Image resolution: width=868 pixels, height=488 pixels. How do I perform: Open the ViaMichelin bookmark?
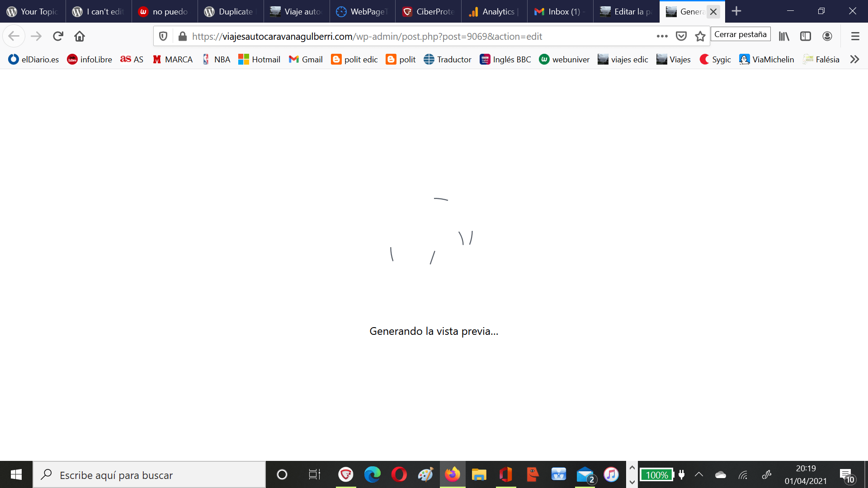pos(766,59)
